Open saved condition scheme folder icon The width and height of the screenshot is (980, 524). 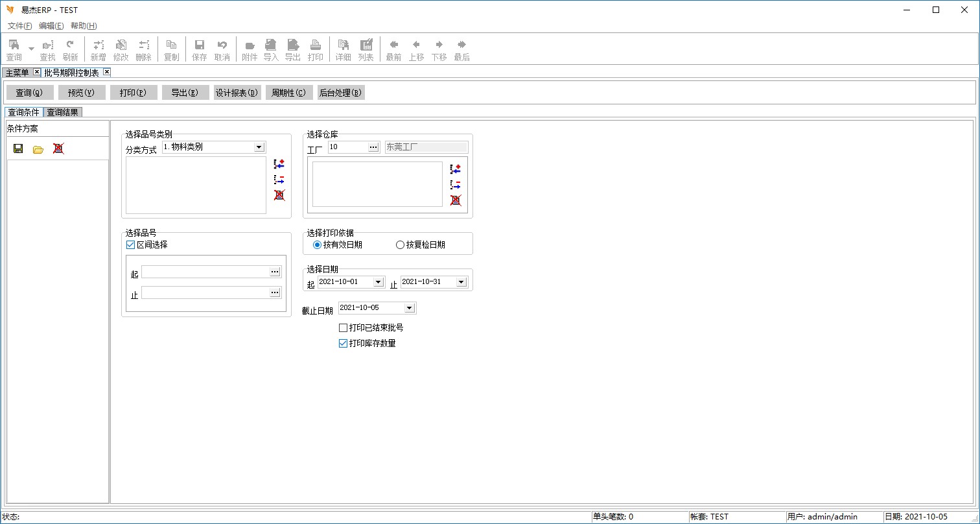(38, 149)
